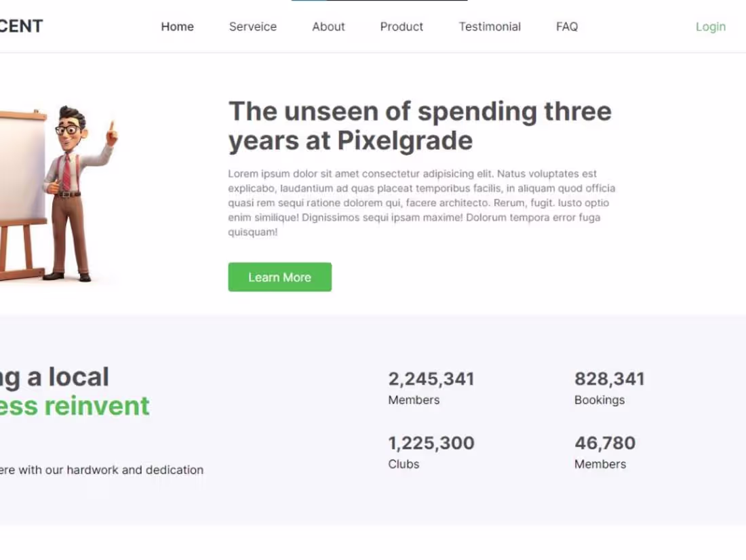
Task: Click the CENT logo in the header
Action: click(x=20, y=26)
